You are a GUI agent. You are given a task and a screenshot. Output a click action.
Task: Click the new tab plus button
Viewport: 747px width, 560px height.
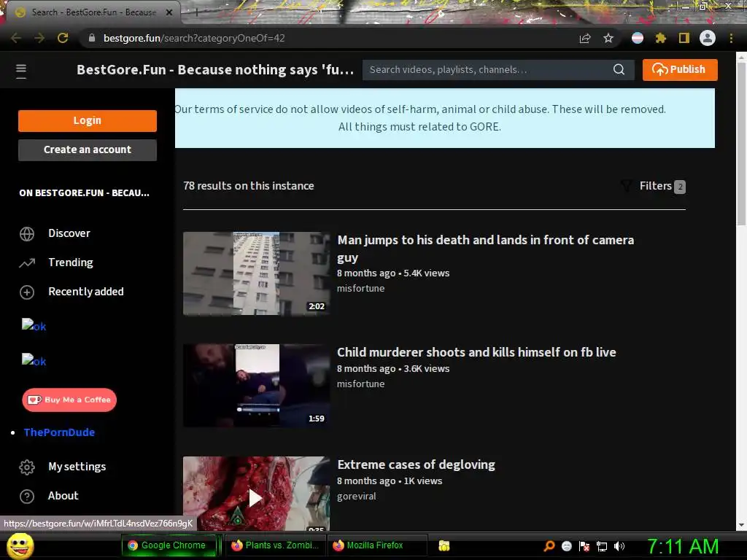point(196,13)
